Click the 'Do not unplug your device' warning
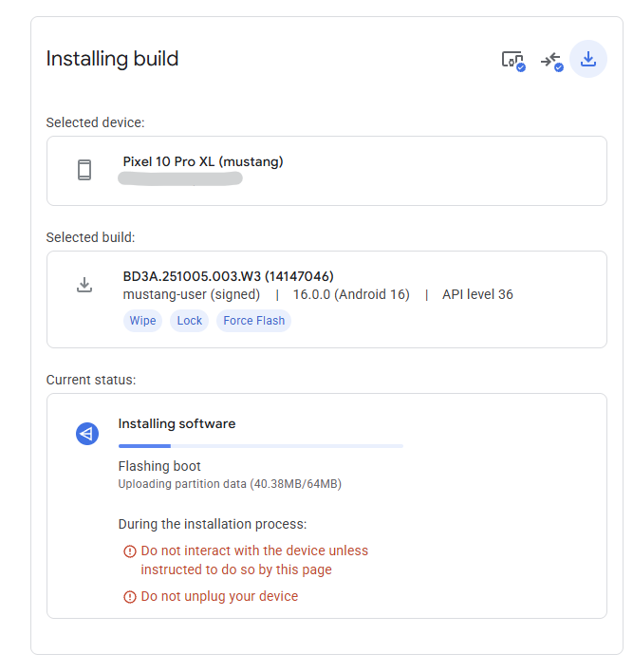The width and height of the screenshot is (633, 672). pyautogui.click(x=219, y=596)
